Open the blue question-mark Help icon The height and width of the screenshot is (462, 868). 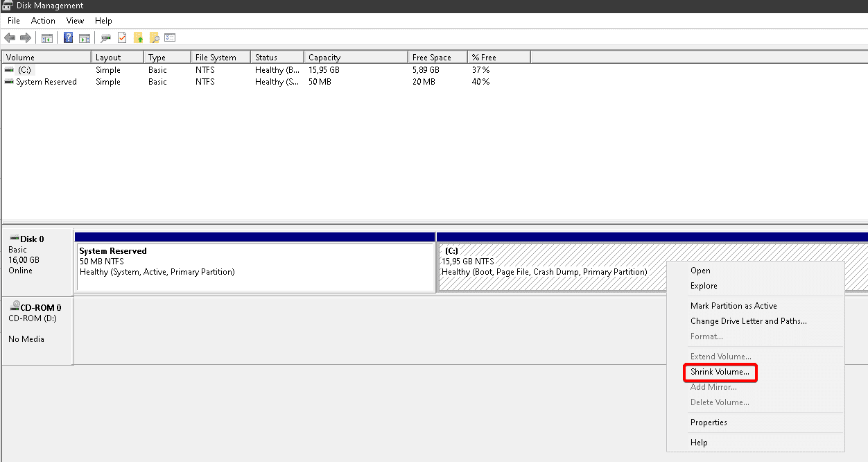[69, 37]
